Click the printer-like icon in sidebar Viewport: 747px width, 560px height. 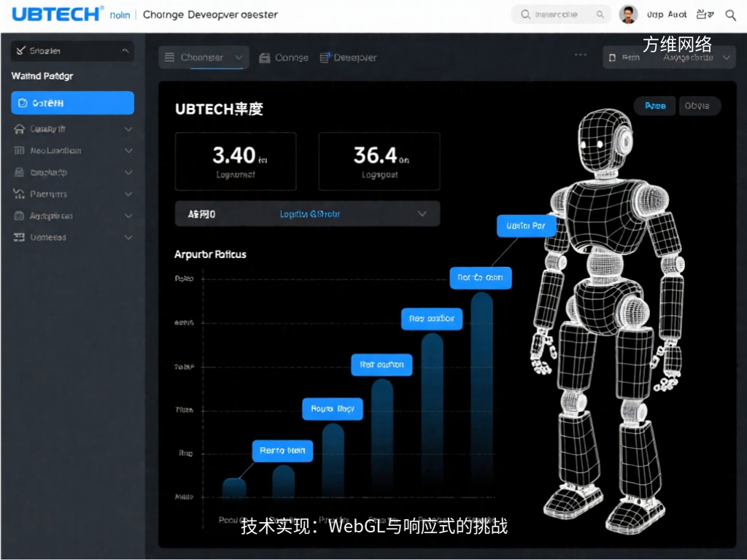19,172
